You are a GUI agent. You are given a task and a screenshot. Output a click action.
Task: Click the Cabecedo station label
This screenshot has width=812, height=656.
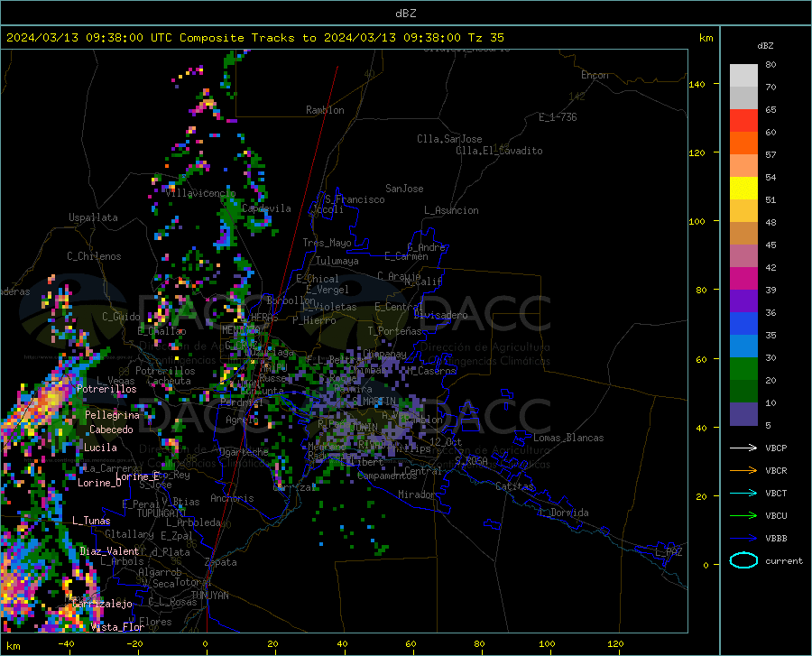click(111, 430)
